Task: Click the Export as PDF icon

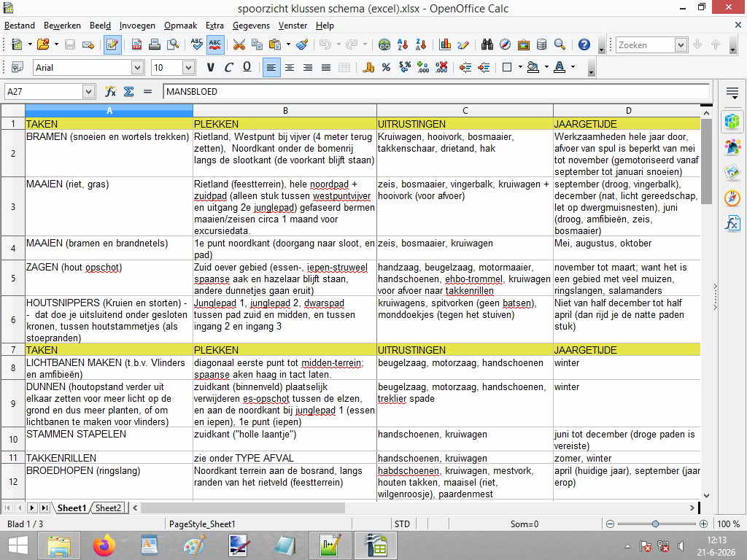Action: tap(136, 44)
